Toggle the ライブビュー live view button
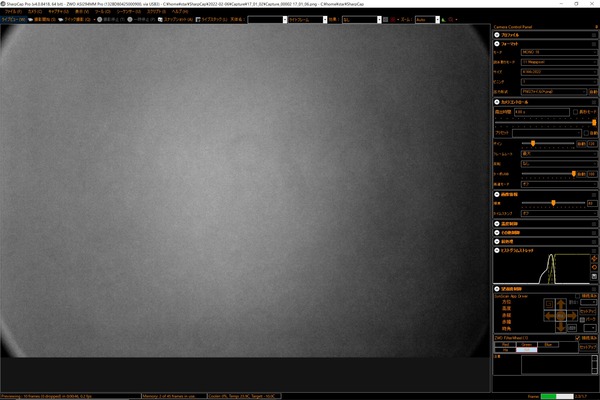This screenshot has height=400, width=600. pyautogui.click(x=13, y=19)
